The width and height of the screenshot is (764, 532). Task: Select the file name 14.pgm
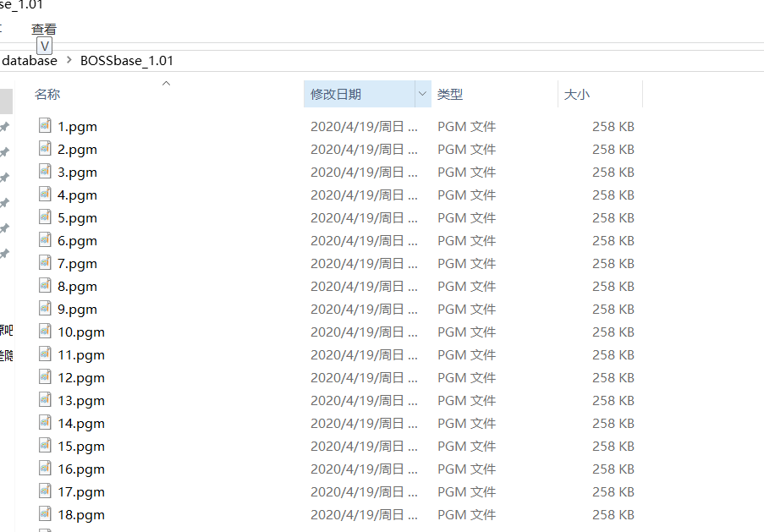81,424
